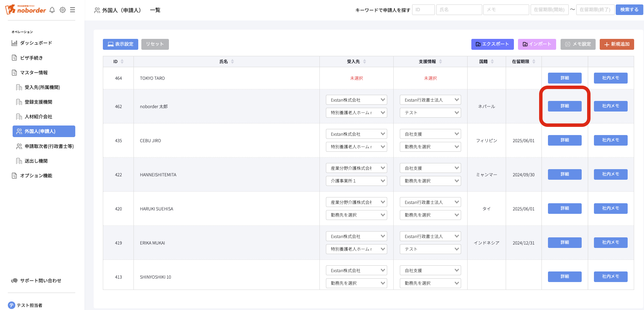644x310 pixels.
Task: Expand 勤務先を選択 dropdown for HARUKI SUEHISA
Action: tap(356, 215)
